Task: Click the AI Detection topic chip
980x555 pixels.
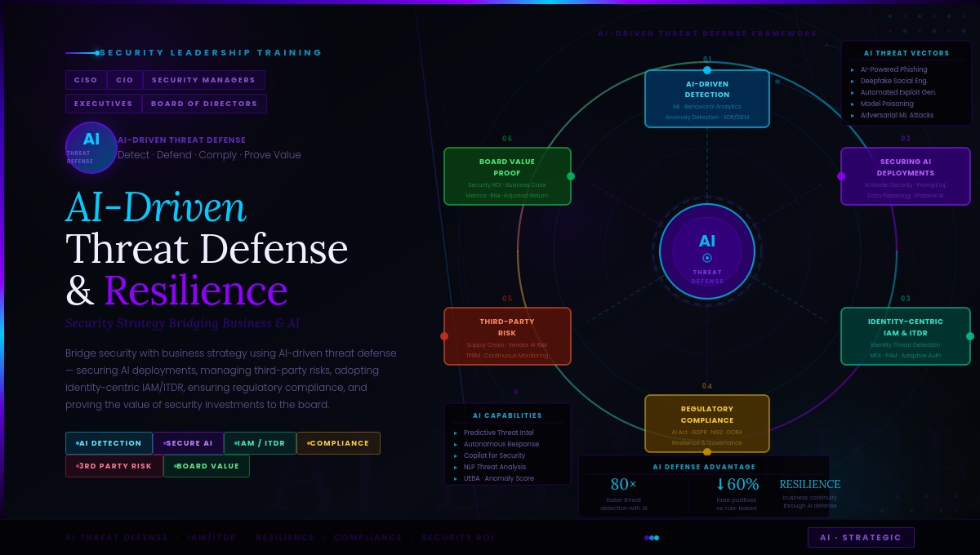Action: pos(109,443)
